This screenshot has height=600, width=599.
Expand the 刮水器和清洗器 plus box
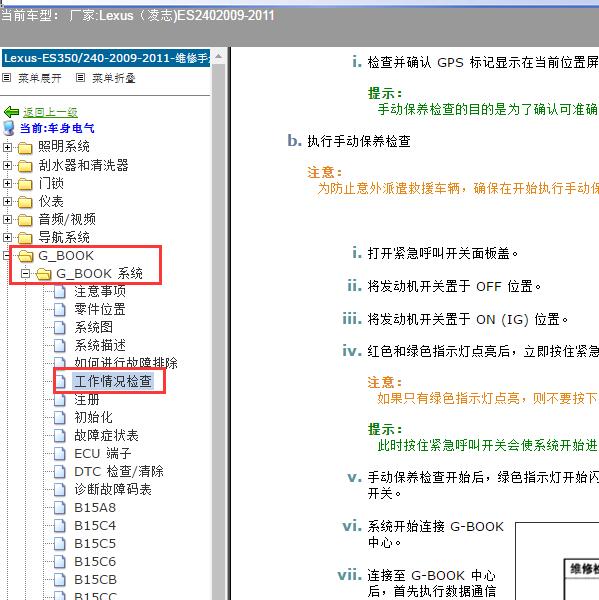[x=7, y=165]
